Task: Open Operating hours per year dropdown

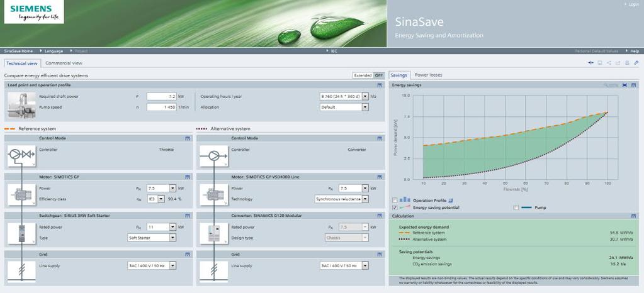Action: pos(344,96)
